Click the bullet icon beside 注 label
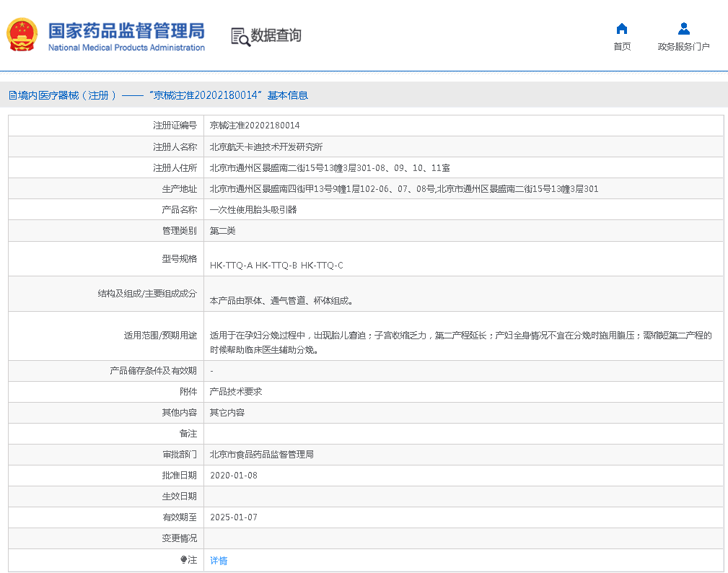Viewport: 728px width, 573px height. tap(183, 560)
